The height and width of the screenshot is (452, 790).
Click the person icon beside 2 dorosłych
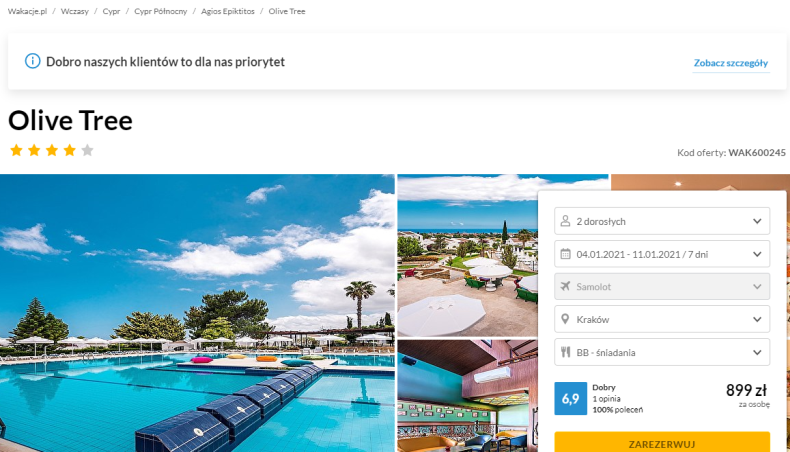565,221
